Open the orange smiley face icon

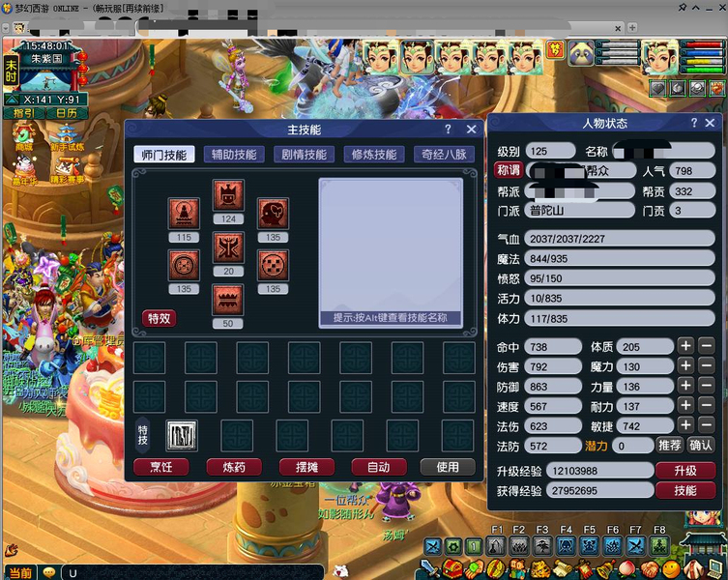(x=671, y=568)
